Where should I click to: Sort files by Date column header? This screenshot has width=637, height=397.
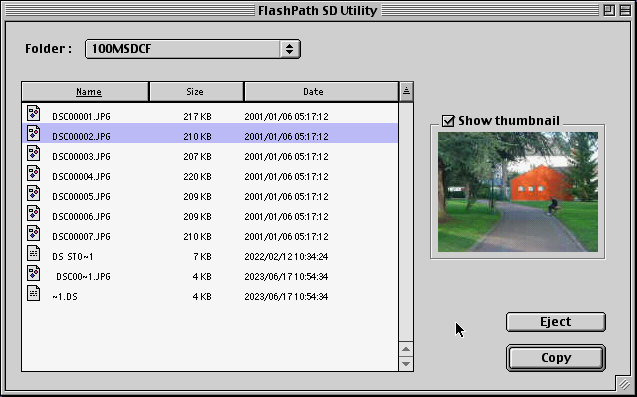[x=321, y=92]
